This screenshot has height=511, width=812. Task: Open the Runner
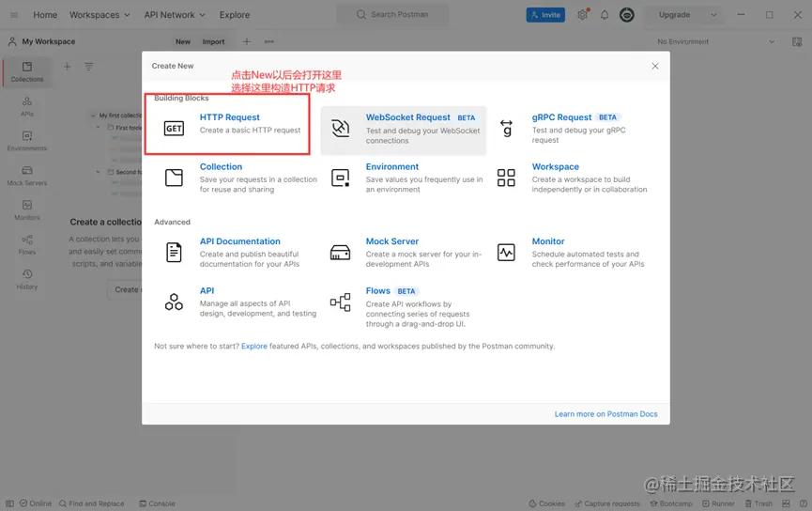click(x=718, y=503)
